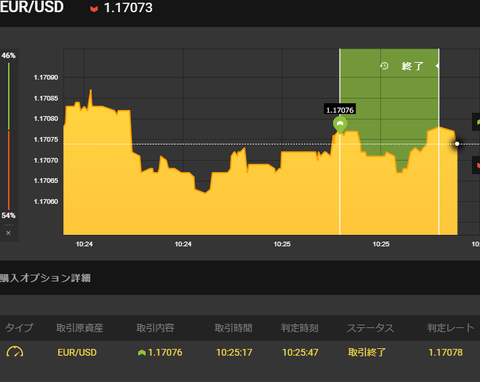Click the green upper sentiment bar
The height and width of the screenshot is (382, 480).
pyautogui.click(x=9, y=96)
